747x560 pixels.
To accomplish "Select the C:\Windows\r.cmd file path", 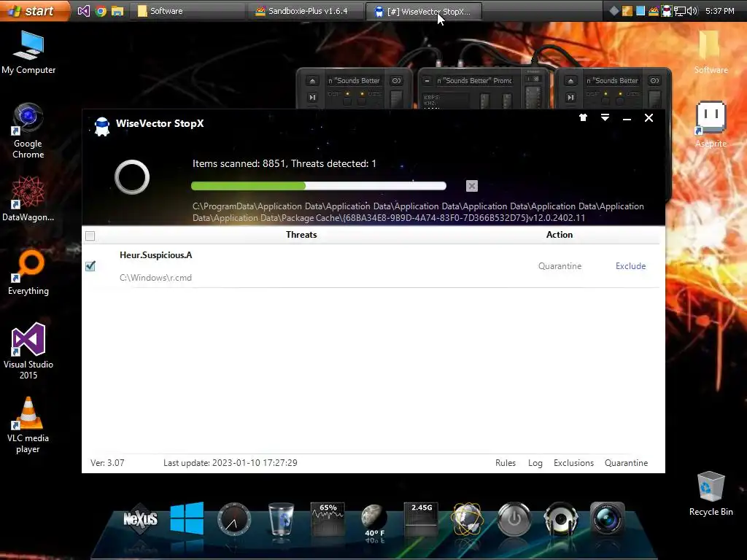I will coord(155,278).
